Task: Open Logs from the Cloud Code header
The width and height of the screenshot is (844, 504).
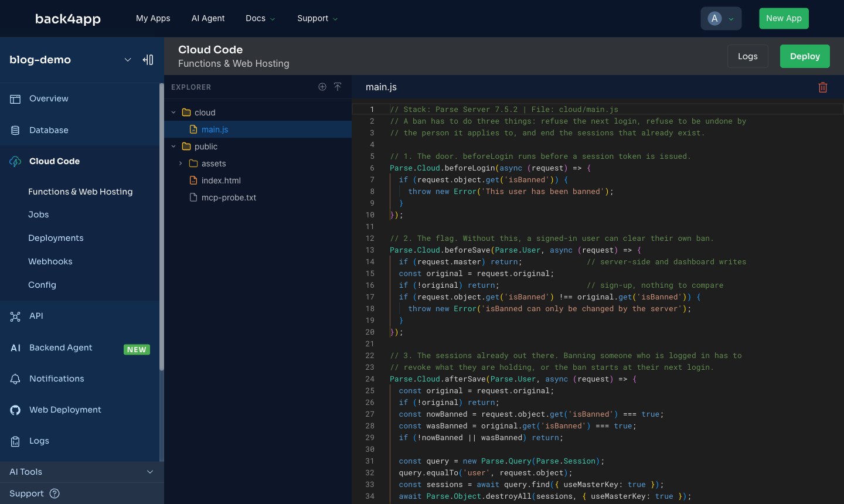Action: coord(747,56)
